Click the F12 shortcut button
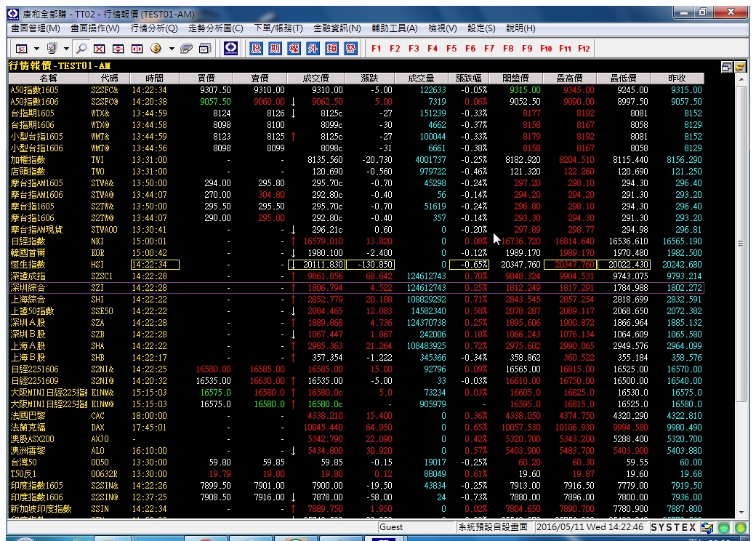Viewport: 756px width, 541px height. tap(584, 49)
